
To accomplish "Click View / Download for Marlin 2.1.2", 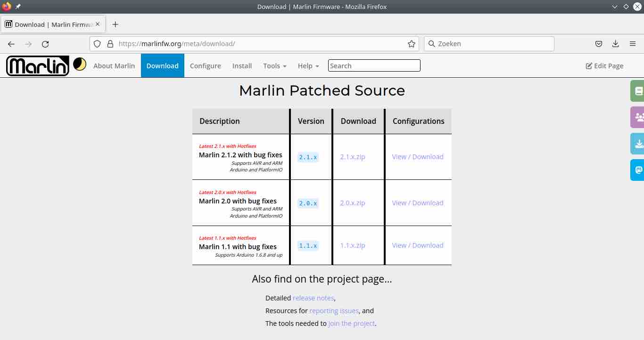I will pyautogui.click(x=417, y=156).
